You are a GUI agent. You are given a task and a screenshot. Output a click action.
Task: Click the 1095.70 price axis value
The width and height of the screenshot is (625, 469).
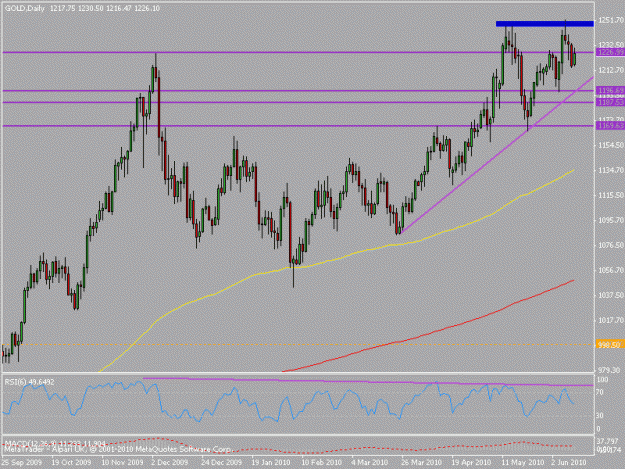point(610,220)
